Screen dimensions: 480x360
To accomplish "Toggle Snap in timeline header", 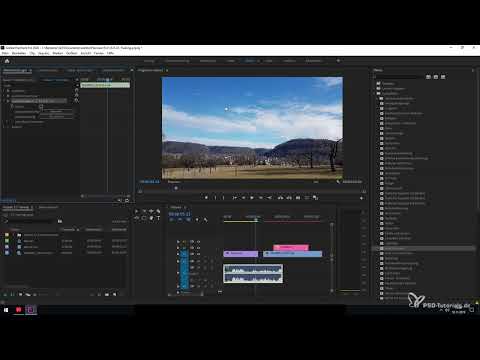I will tap(180, 220).
